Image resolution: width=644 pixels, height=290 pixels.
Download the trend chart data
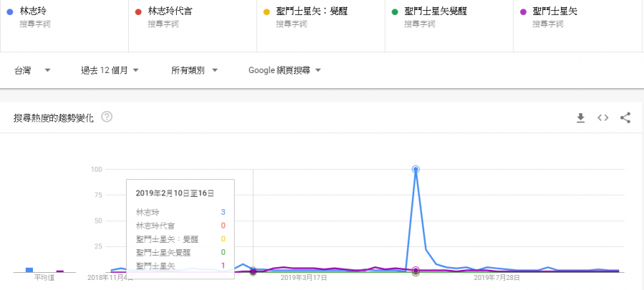pyautogui.click(x=580, y=118)
